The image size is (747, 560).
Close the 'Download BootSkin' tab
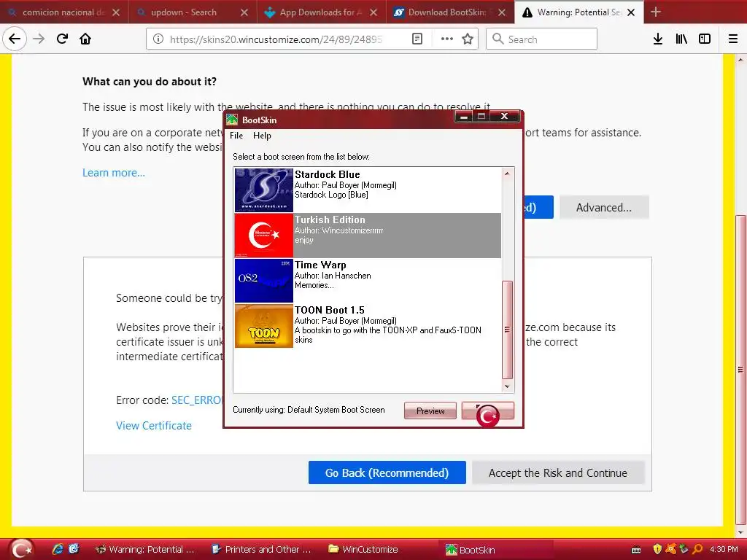click(x=502, y=12)
